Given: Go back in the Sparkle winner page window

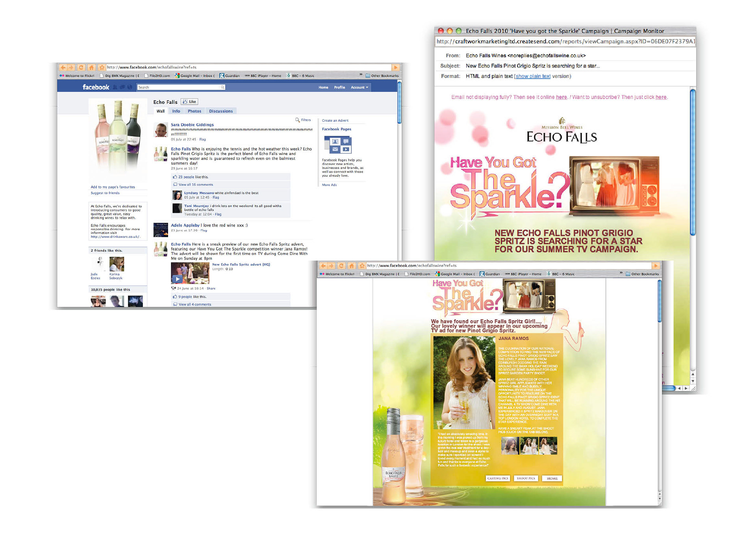Looking at the screenshot, I should (x=323, y=266).
